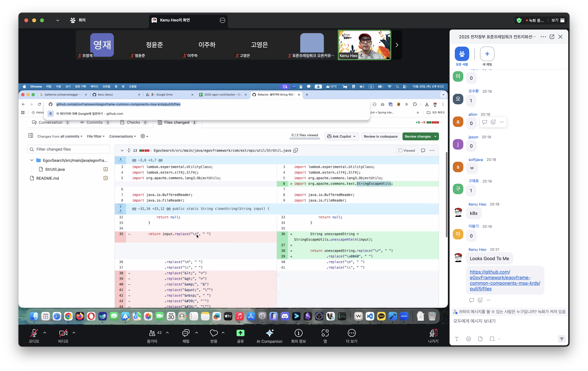Unmute audio with the 오디오 microphone icon
The height and width of the screenshot is (371, 588).
(x=34, y=333)
